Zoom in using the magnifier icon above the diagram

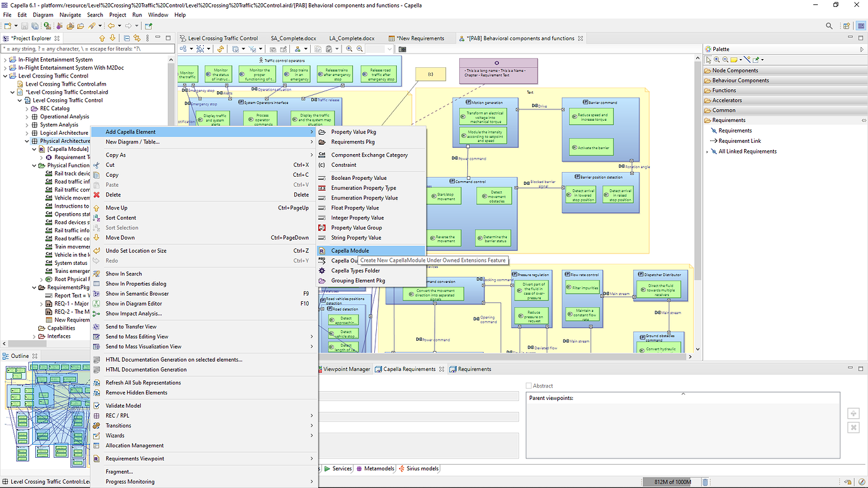(349, 49)
